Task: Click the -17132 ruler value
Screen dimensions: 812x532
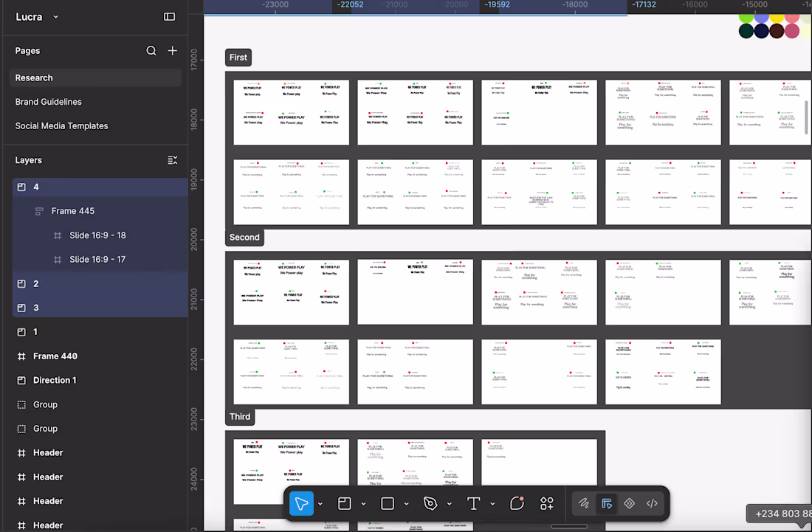Action: (x=644, y=4)
